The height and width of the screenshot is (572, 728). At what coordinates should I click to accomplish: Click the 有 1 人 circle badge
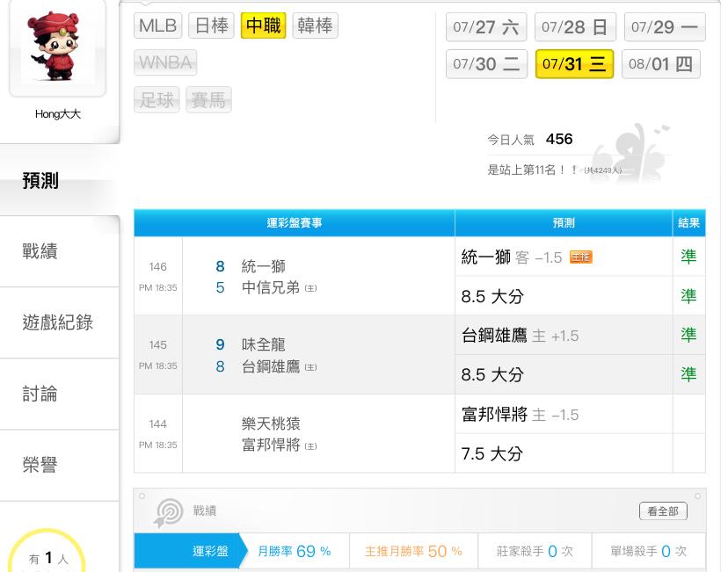[x=47, y=552]
